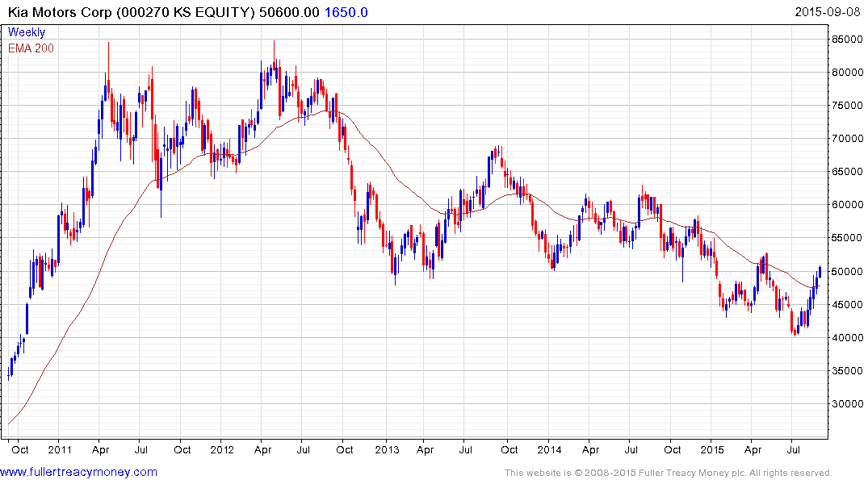This screenshot has height=484, width=868.
Task: Click the chart date 2015-09-08
Action: pos(828,12)
